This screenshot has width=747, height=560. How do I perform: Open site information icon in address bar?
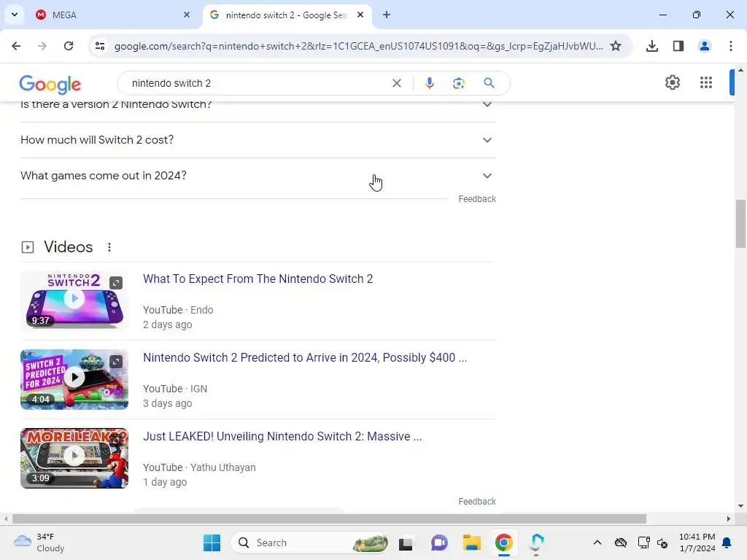(x=100, y=46)
